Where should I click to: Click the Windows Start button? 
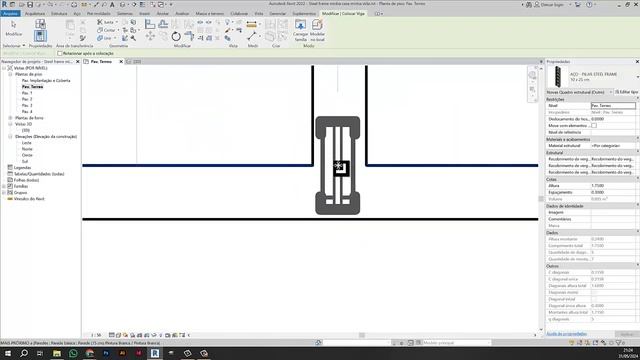(8, 353)
